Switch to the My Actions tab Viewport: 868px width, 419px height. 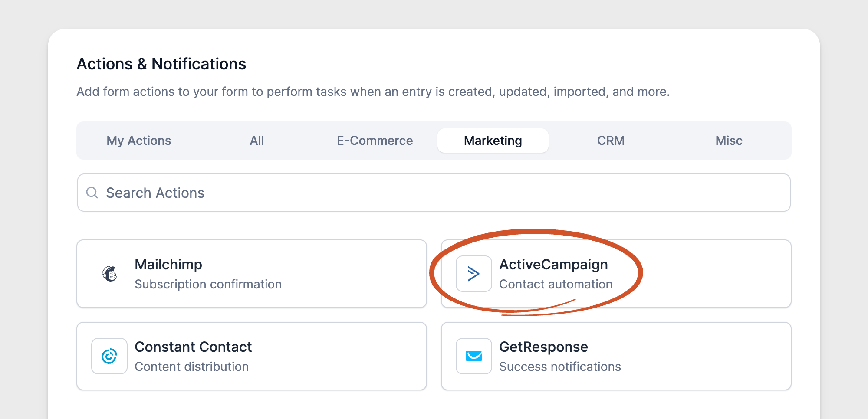click(139, 141)
